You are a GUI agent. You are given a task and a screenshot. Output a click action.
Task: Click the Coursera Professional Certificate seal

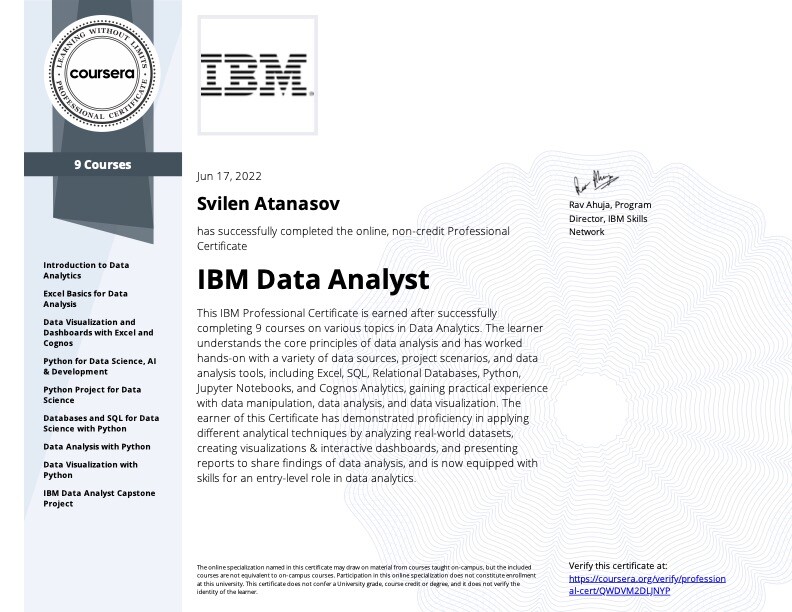(103, 74)
